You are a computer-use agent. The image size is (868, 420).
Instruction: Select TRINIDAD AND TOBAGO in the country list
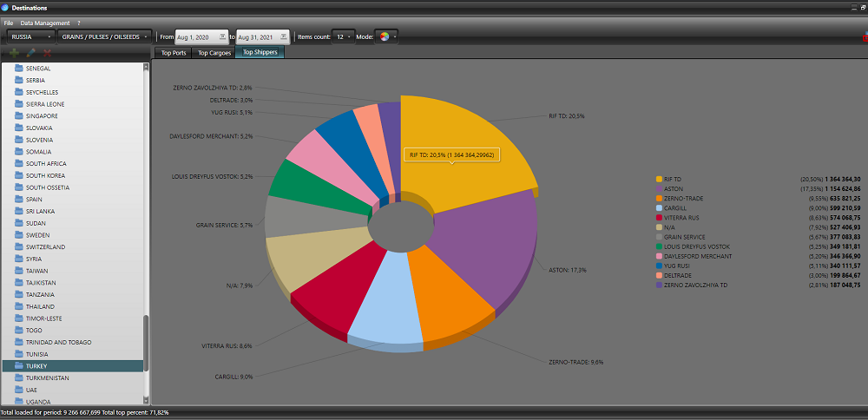(72, 342)
